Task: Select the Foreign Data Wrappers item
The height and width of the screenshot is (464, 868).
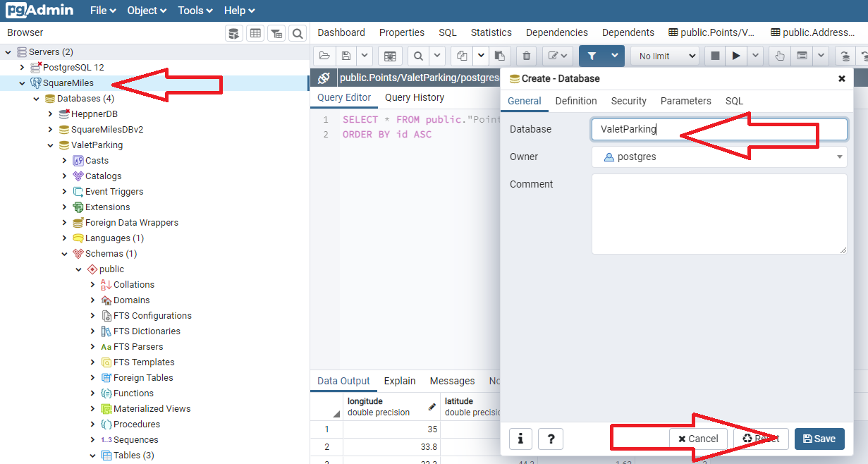Action: coord(131,223)
